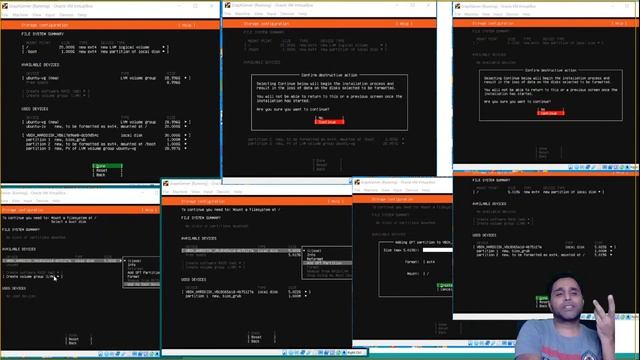Click Help in header of window with Use As Boot Device

pos(149,210)
